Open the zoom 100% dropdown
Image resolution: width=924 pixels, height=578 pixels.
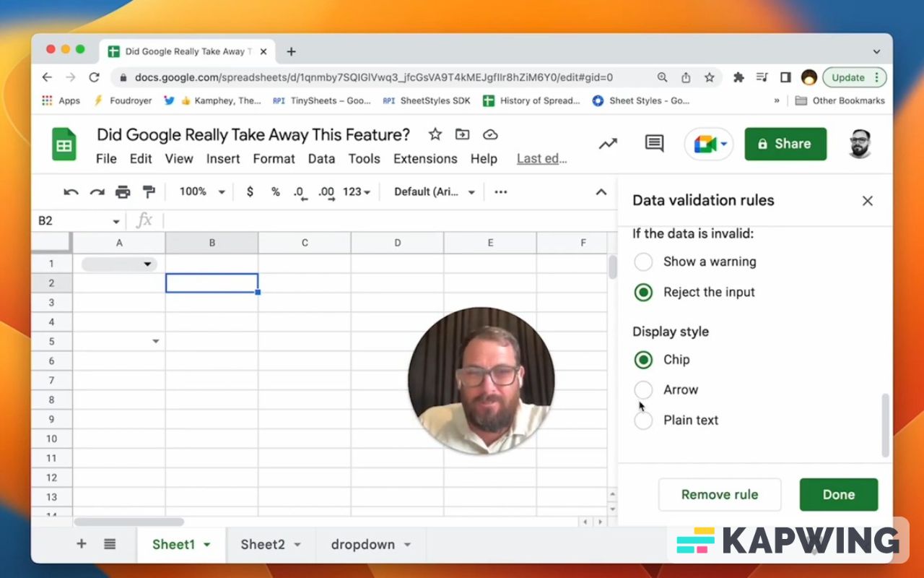202,192
